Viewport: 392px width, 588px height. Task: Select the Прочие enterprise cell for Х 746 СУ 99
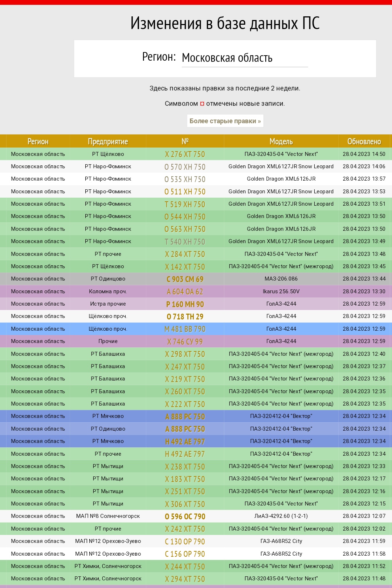point(108,341)
